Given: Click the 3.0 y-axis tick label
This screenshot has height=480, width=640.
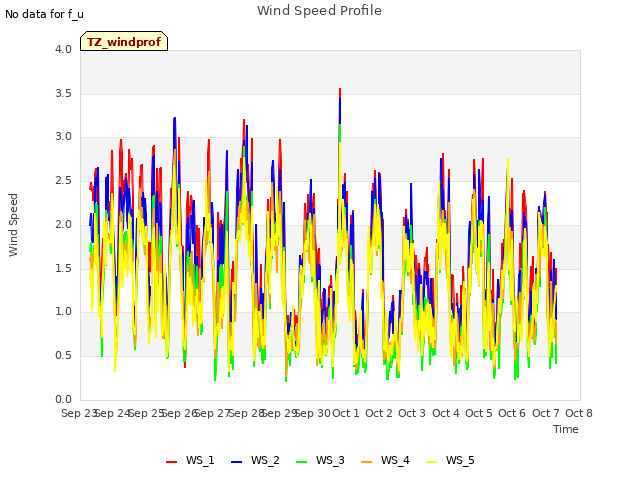Looking at the screenshot, I should (63, 137).
